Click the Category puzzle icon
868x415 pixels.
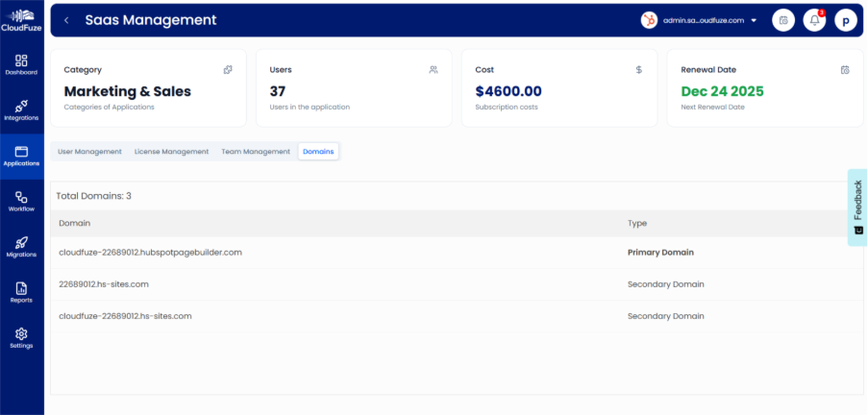coord(228,70)
